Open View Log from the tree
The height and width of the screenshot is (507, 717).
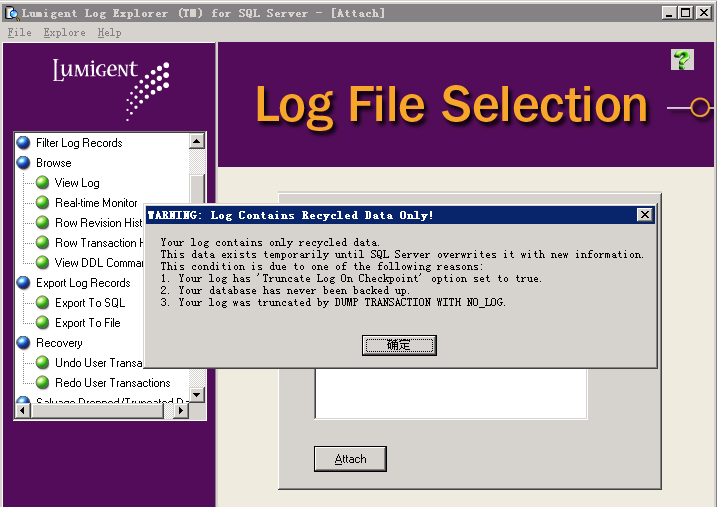pos(77,183)
